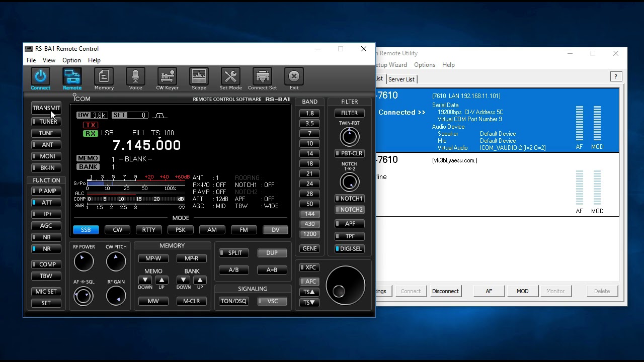Toggle NR noise reduction
Screen dimensions: 644x362
(46, 249)
